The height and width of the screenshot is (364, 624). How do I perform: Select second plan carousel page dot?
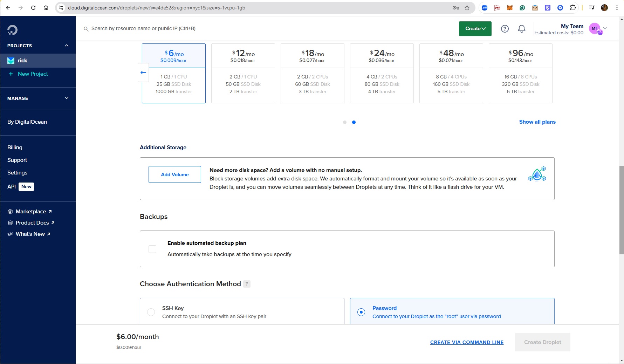click(x=354, y=122)
